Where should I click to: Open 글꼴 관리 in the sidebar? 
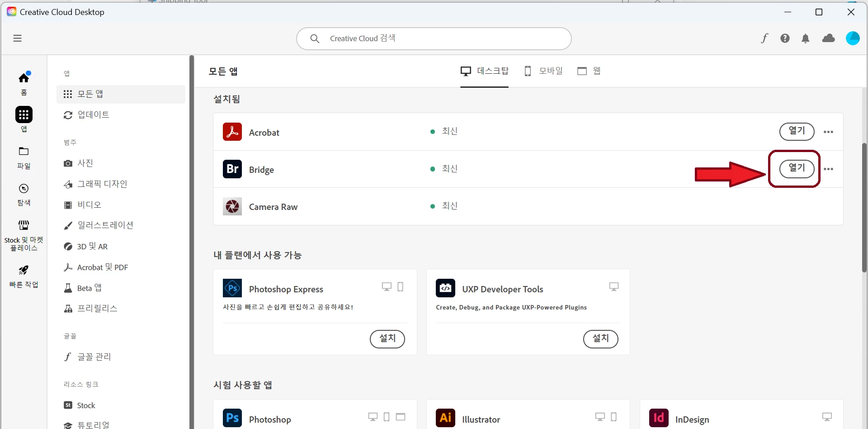coord(87,357)
